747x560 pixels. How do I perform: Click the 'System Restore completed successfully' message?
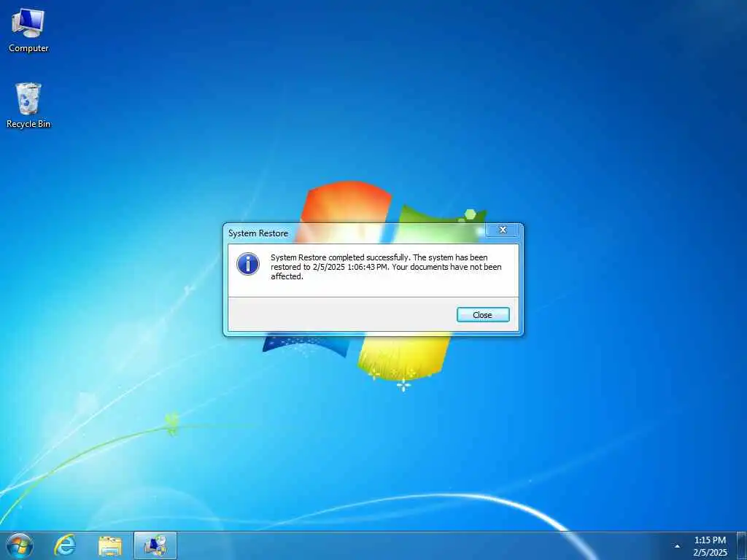pos(387,267)
